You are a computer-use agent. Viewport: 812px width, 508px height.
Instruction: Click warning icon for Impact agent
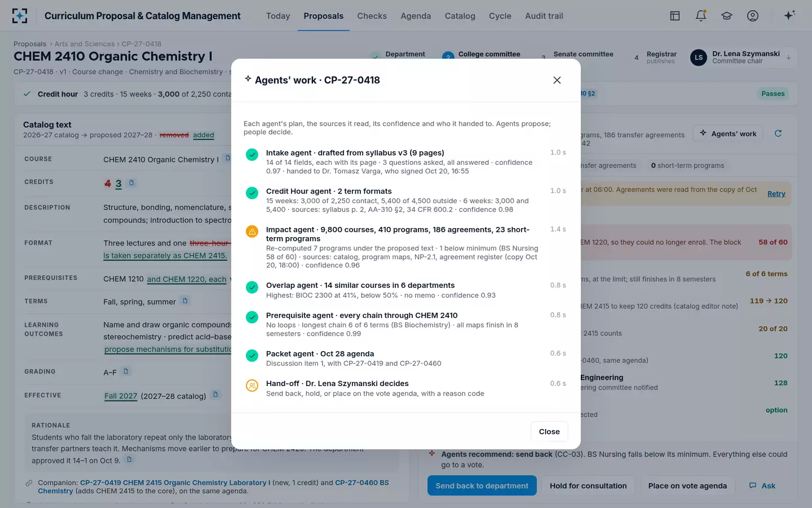tap(252, 231)
